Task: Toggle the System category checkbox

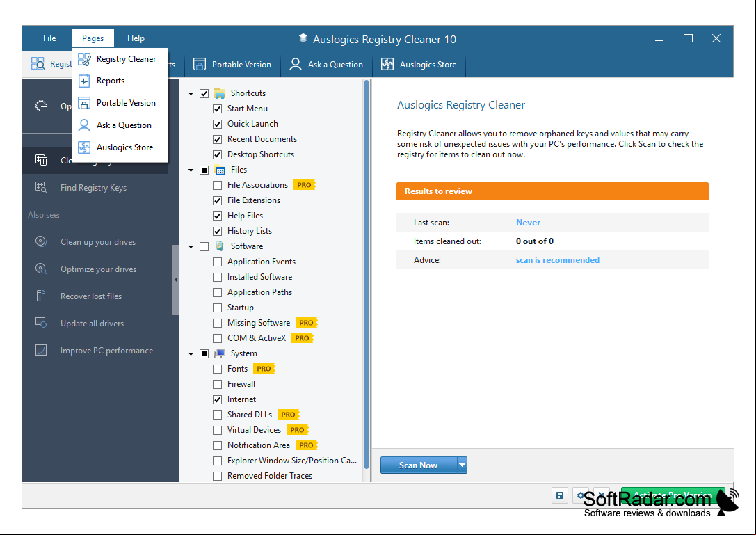Action: pyautogui.click(x=204, y=354)
